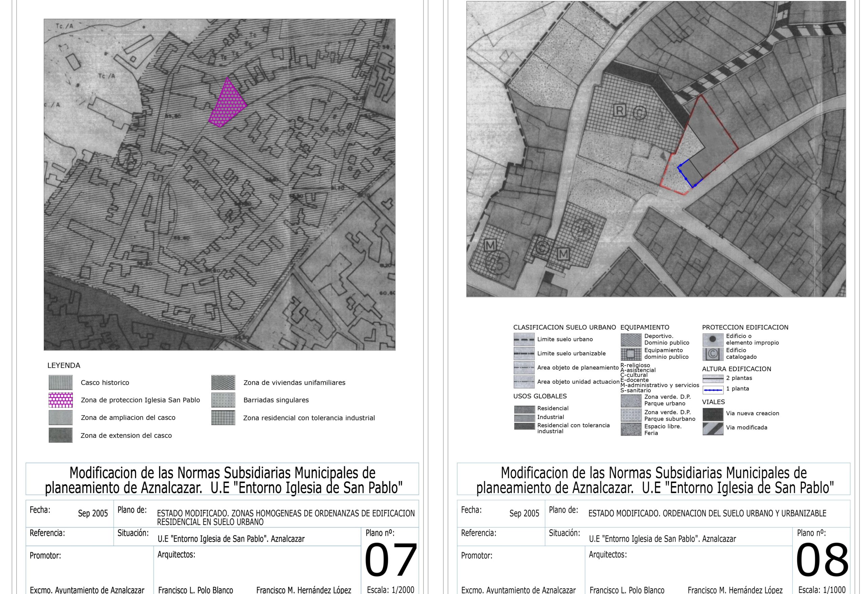Click Excmo. Ayuntamiento de Aznalcazar on plan 07
The height and width of the screenshot is (594, 868).
point(87,590)
